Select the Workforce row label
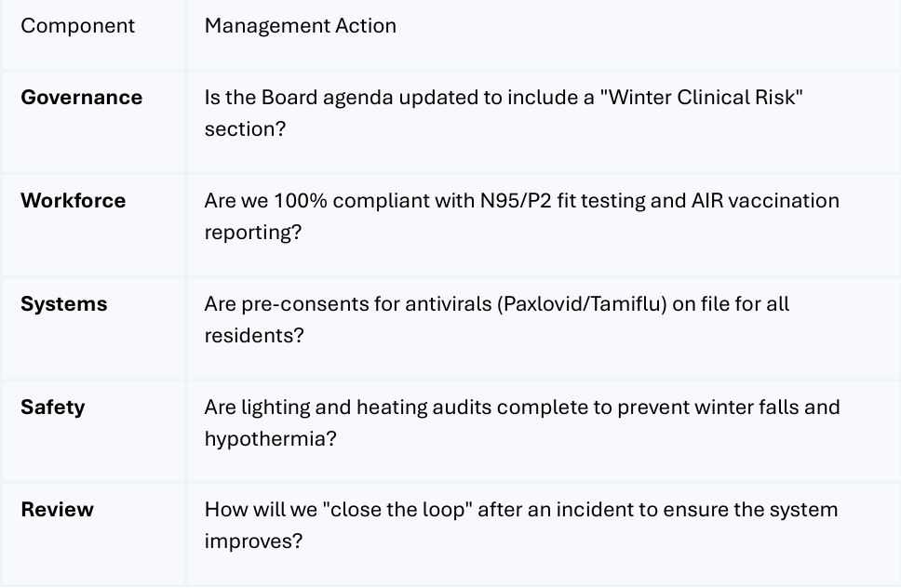901x588 pixels. click(x=73, y=201)
